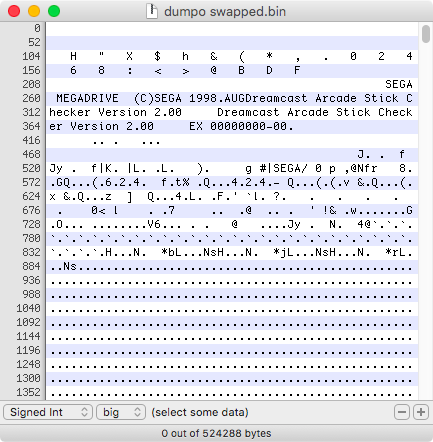
Task: Click offset 468 in line number column
Action: [x=31, y=154]
